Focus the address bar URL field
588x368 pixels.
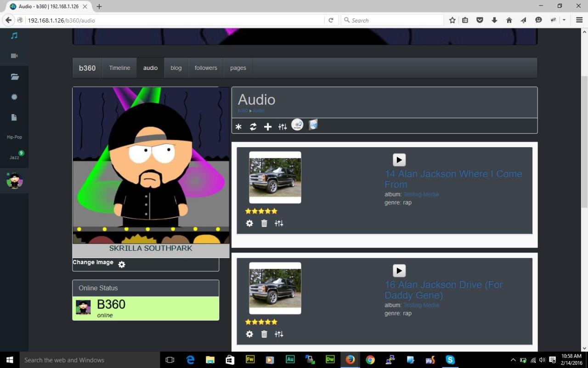click(x=175, y=20)
